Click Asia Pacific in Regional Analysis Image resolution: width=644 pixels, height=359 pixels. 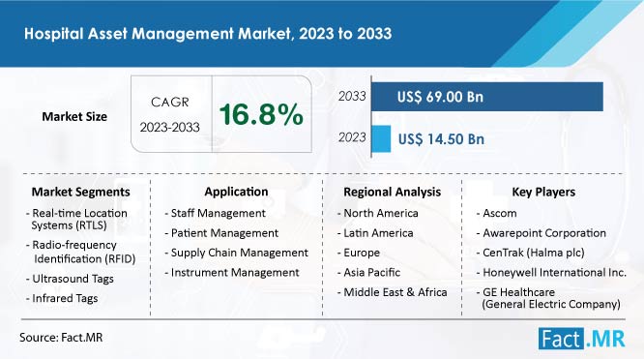point(368,272)
